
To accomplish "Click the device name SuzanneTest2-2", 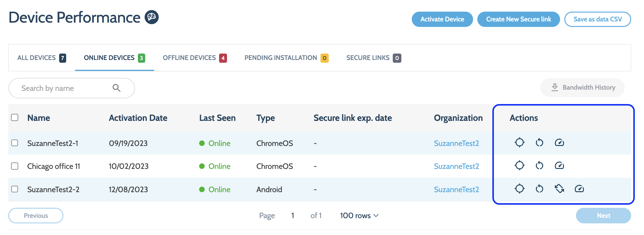I will tap(53, 189).
